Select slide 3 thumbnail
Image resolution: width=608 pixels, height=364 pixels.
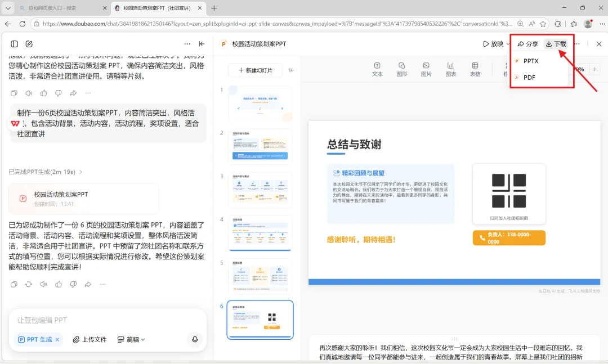coord(260,190)
